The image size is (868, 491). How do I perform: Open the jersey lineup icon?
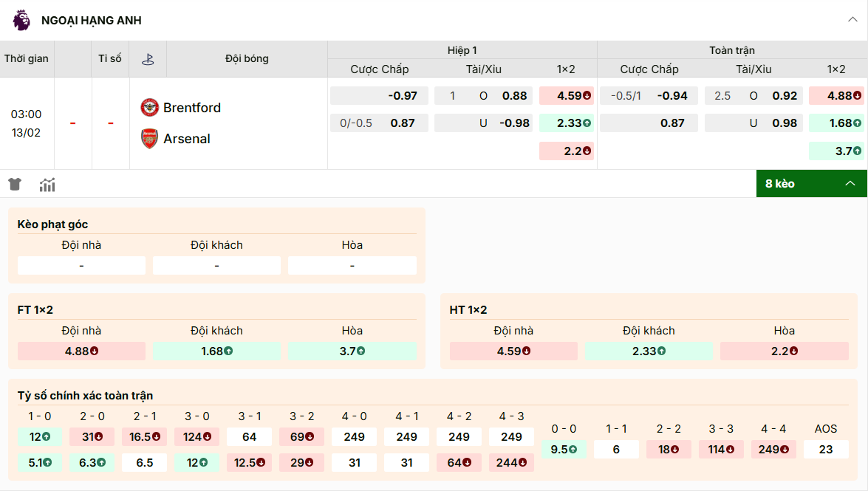[15, 184]
